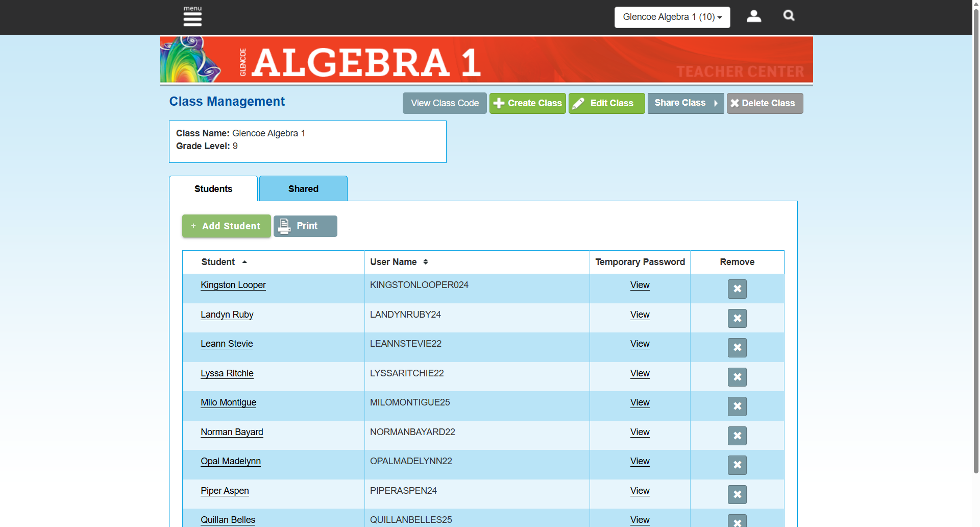The height and width of the screenshot is (527, 980).
Task: Select username QUILLANBELLES25
Action: pyautogui.click(x=411, y=520)
